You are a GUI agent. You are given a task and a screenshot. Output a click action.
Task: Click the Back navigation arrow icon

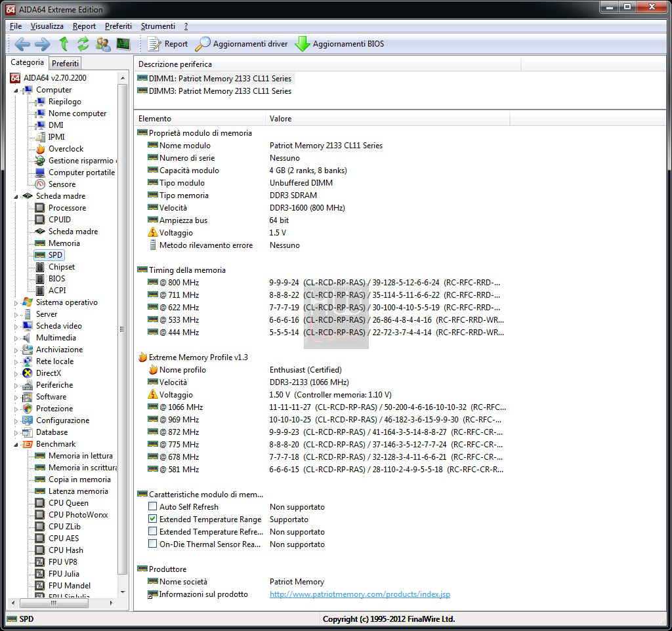pyautogui.click(x=22, y=44)
